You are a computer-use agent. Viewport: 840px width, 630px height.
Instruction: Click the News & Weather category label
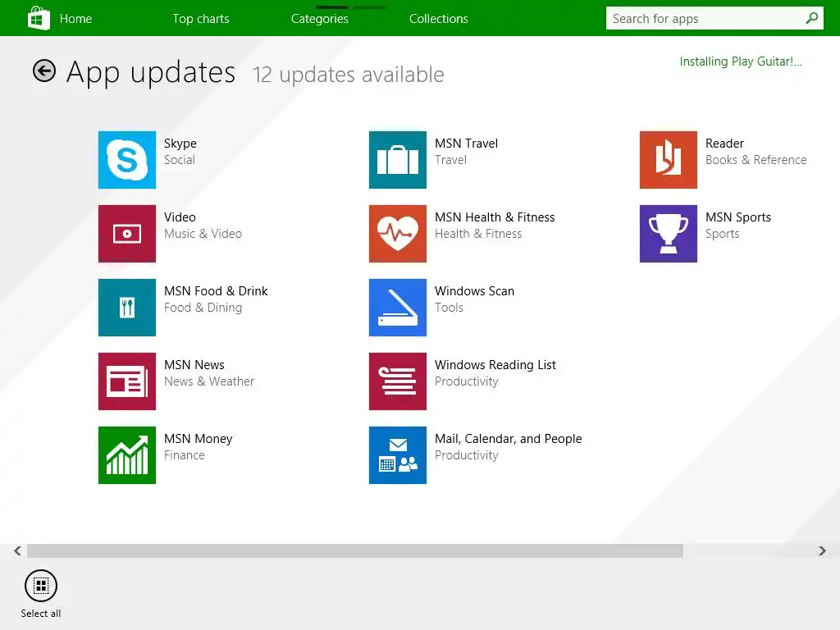click(209, 381)
